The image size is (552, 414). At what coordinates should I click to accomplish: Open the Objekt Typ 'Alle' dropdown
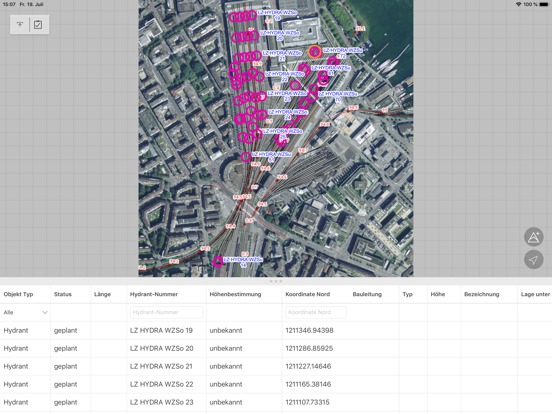(x=25, y=312)
